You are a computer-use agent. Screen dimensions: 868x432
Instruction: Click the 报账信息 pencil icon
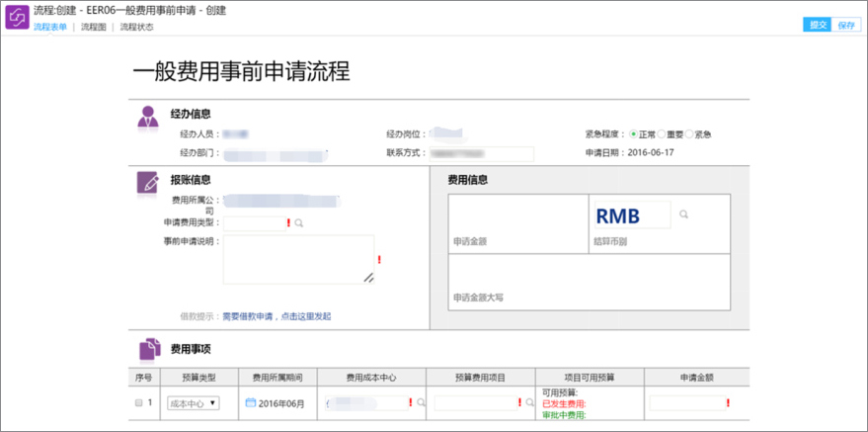[147, 182]
